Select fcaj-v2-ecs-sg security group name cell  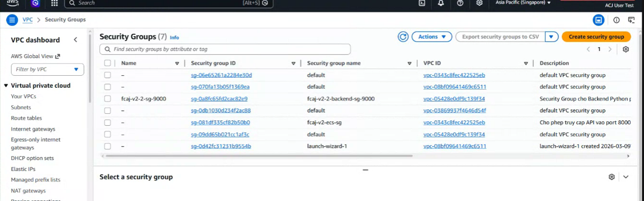[325, 122]
